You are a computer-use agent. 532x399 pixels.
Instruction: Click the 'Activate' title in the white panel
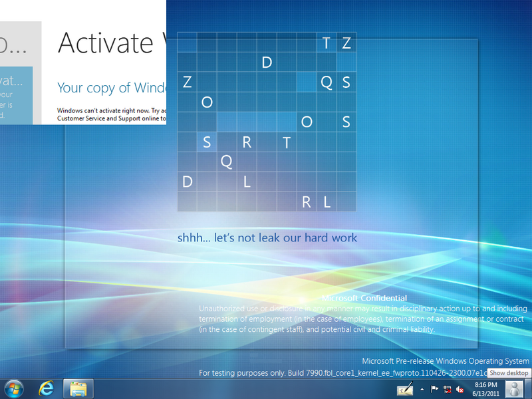[x=106, y=43]
